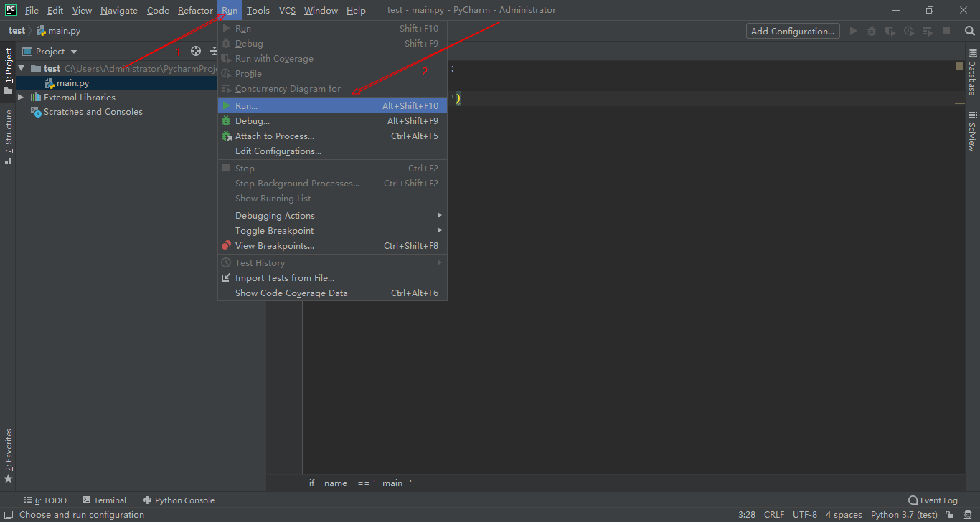This screenshot has width=980, height=522.
Task: Click the read-only lock icon in status bar
Action: [950, 514]
